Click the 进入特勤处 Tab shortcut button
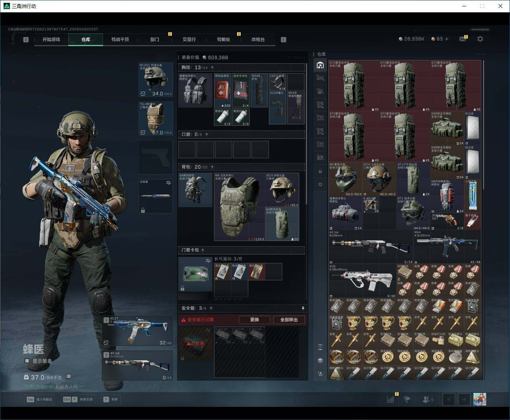 point(39,399)
